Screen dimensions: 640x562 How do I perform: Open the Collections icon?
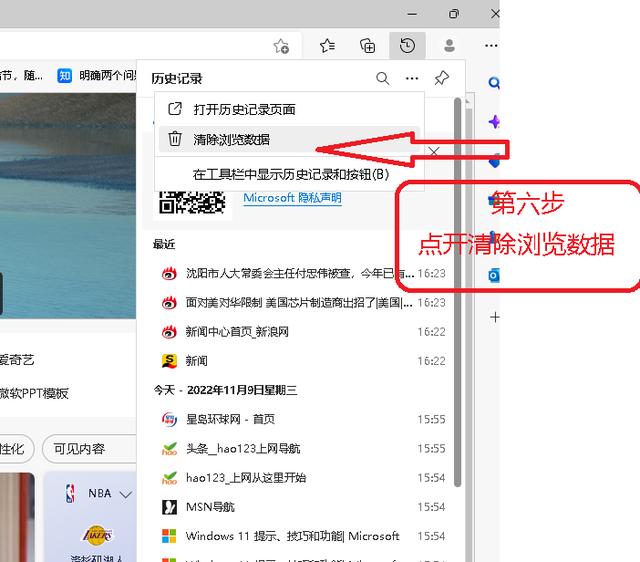pos(367,46)
